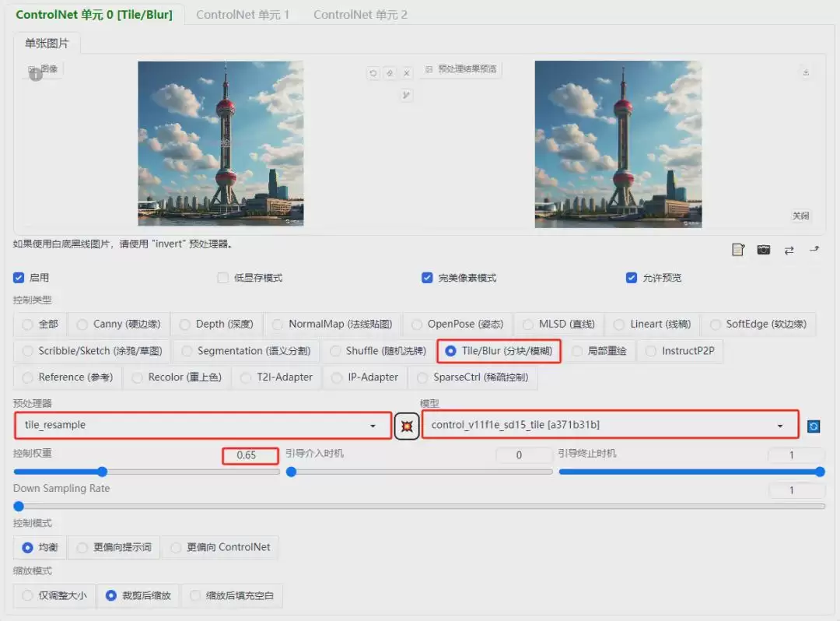Enable the 低显存模式 low VRAM checkbox

[x=223, y=278]
